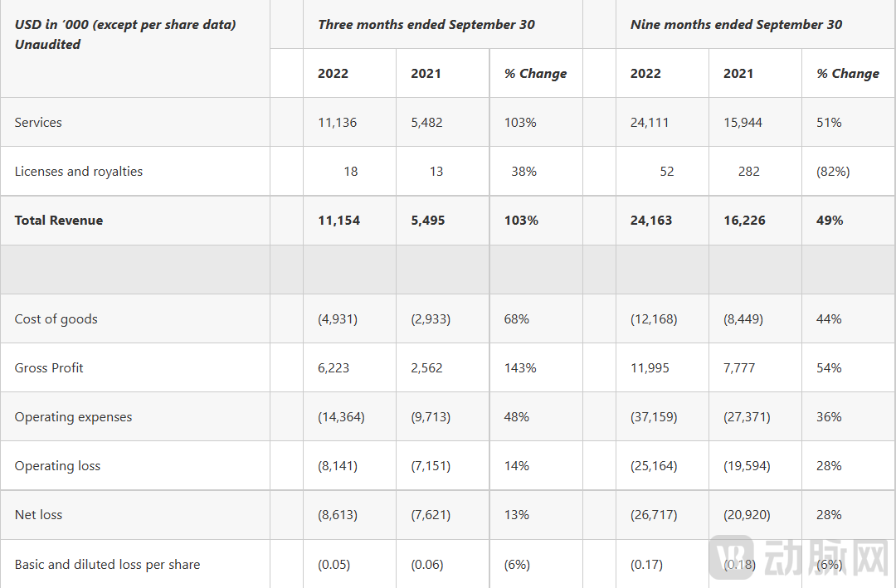Viewport: 896px width, 588px height.
Task: Click the 143% gross profit change cell
Action: 520,368
